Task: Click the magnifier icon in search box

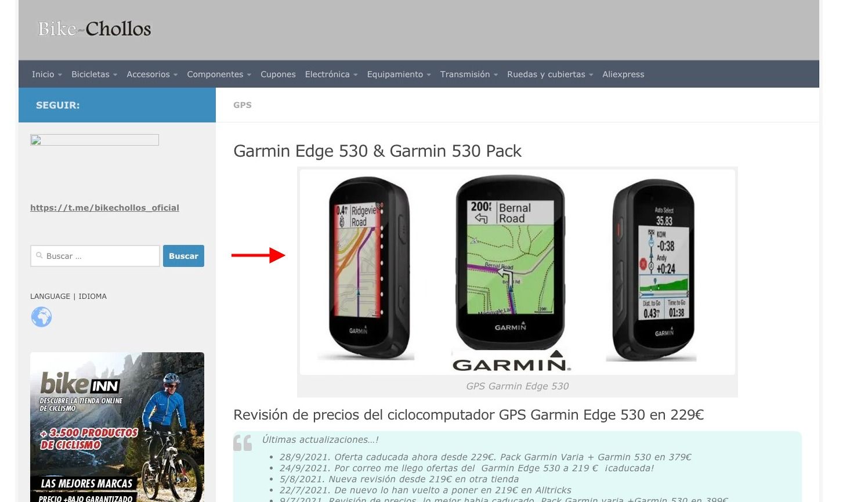Action: click(39, 255)
